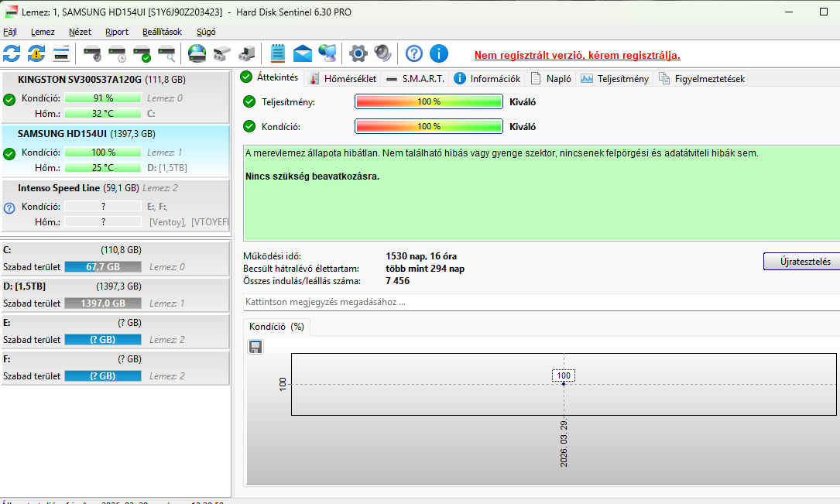Click the több mint 294 nap value
Viewport: 840px width, 504px height.
pyautogui.click(x=425, y=269)
